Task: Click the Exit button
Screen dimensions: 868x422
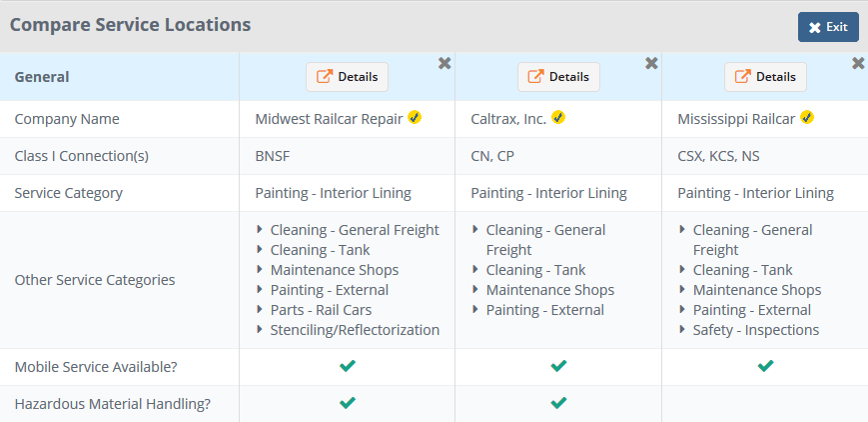Action: (x=828, y=27)
